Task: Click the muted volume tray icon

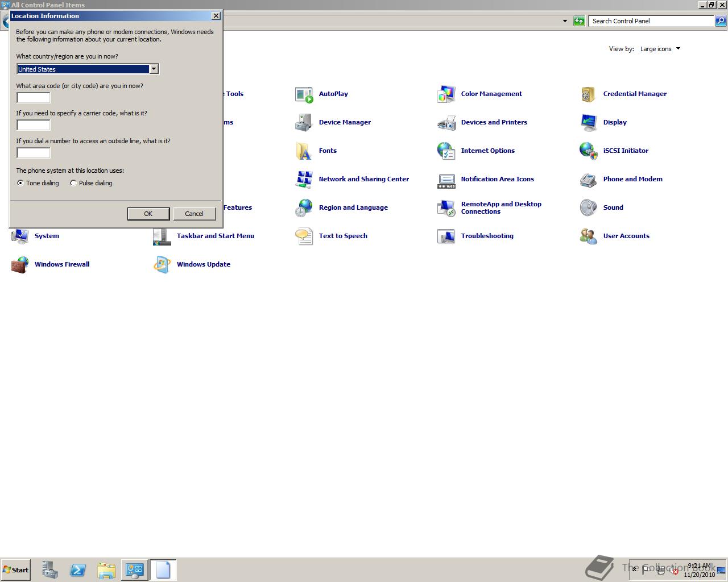Action: pyautogui.click(x=673, y=570)
